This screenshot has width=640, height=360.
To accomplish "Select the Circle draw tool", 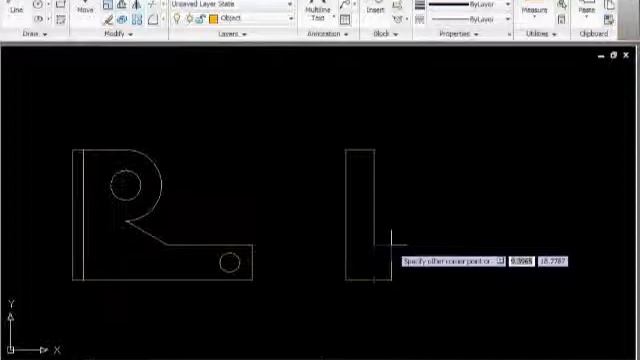I will coord(38,4).
